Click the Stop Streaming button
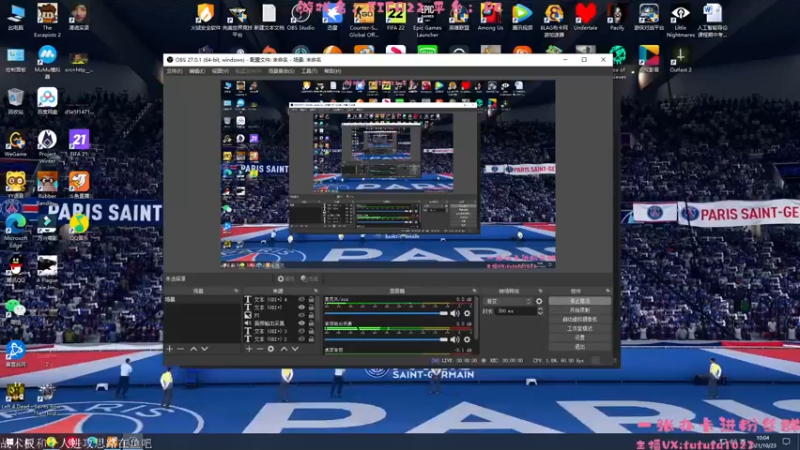The width and height of the screenshot is (800, 450). (x=580, y=301)
